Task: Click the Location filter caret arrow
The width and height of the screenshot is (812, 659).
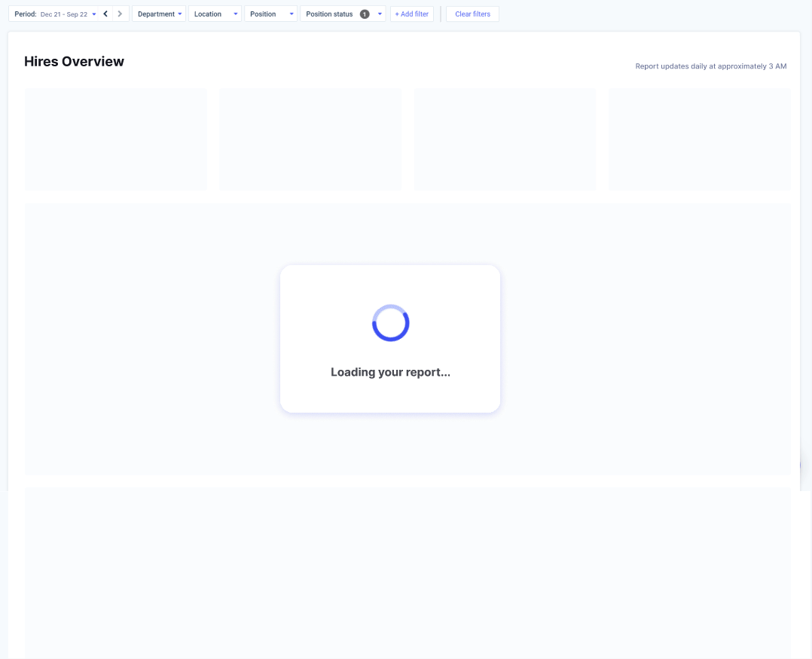Action: coord(236,14)
